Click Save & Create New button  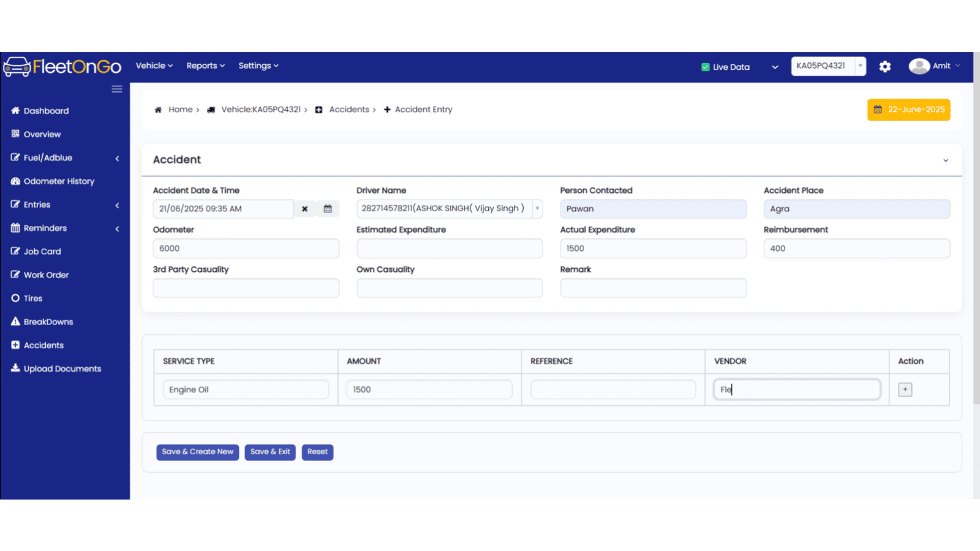click(197, 452)
